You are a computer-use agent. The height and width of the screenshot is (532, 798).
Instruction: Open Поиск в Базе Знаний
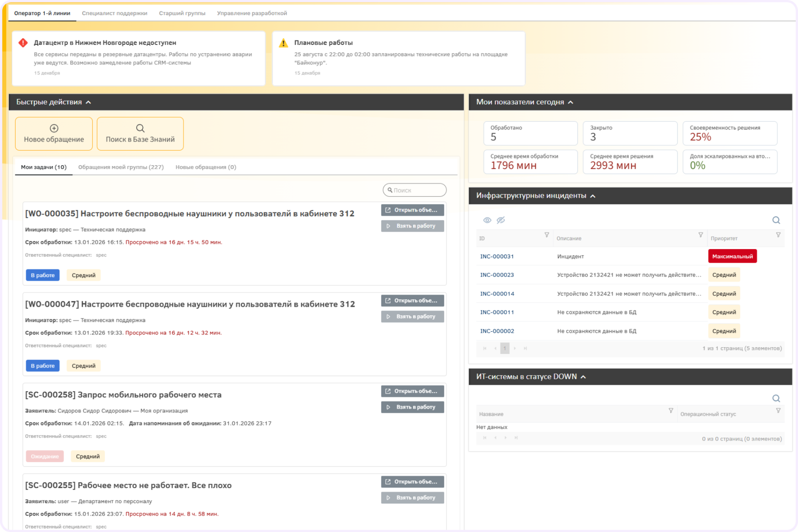click(140, 134)
